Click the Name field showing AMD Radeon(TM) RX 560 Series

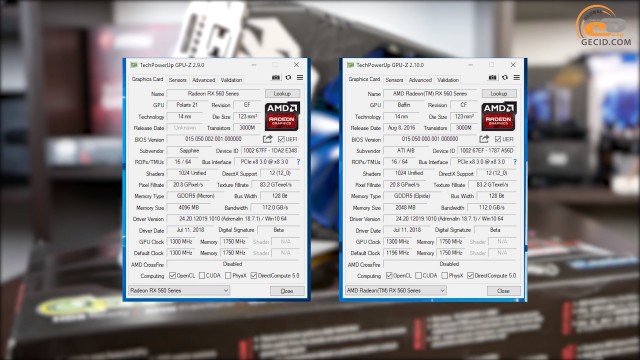tap(430, 94)
